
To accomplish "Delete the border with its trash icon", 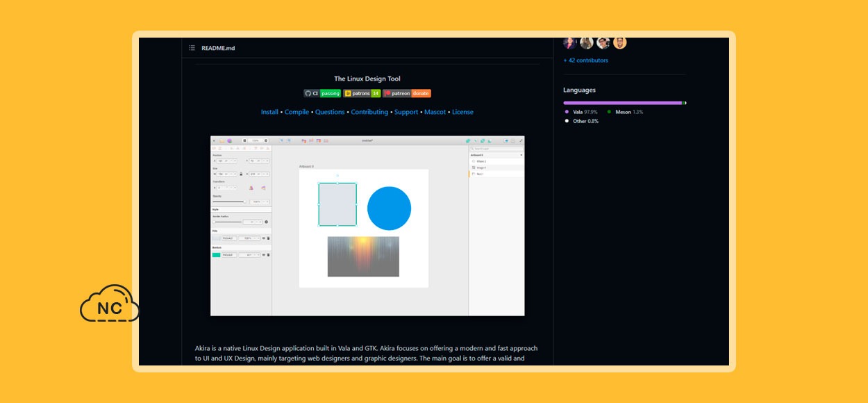I will [268, 255].
